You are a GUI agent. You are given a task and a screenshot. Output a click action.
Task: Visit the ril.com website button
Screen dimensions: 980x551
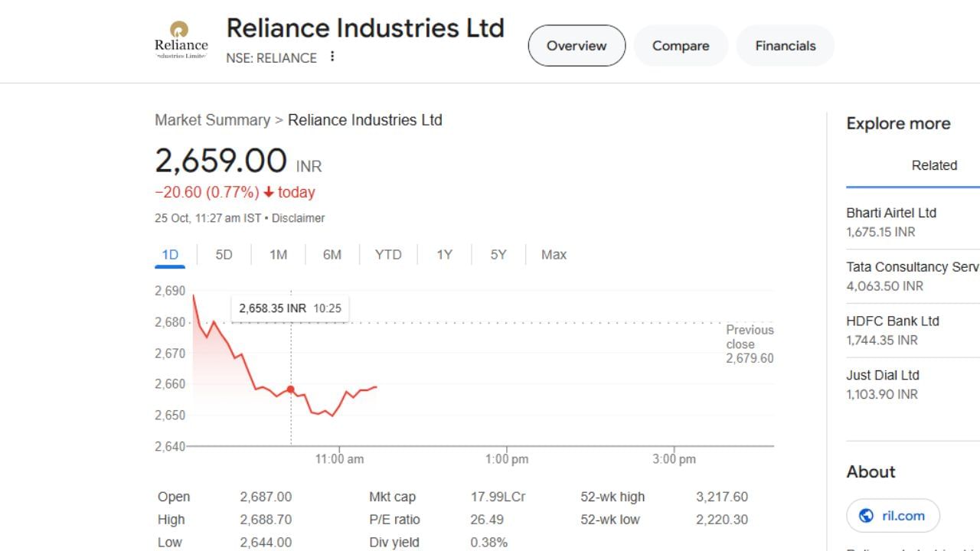pyautogui.click(x=893, y=516)
